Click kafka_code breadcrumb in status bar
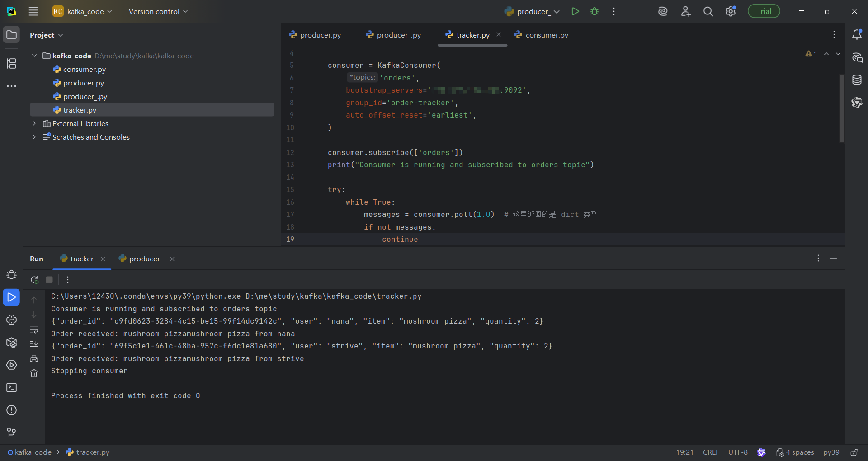 30,452
